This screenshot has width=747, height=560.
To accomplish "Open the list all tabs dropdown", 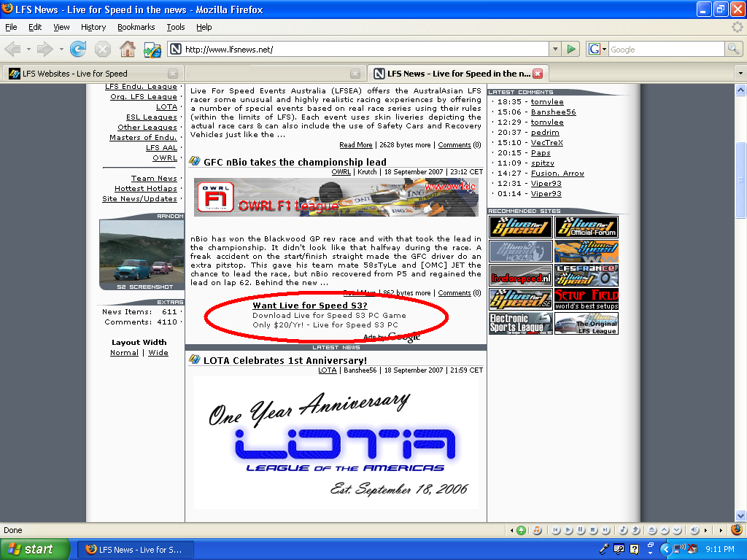I will 740,74.
